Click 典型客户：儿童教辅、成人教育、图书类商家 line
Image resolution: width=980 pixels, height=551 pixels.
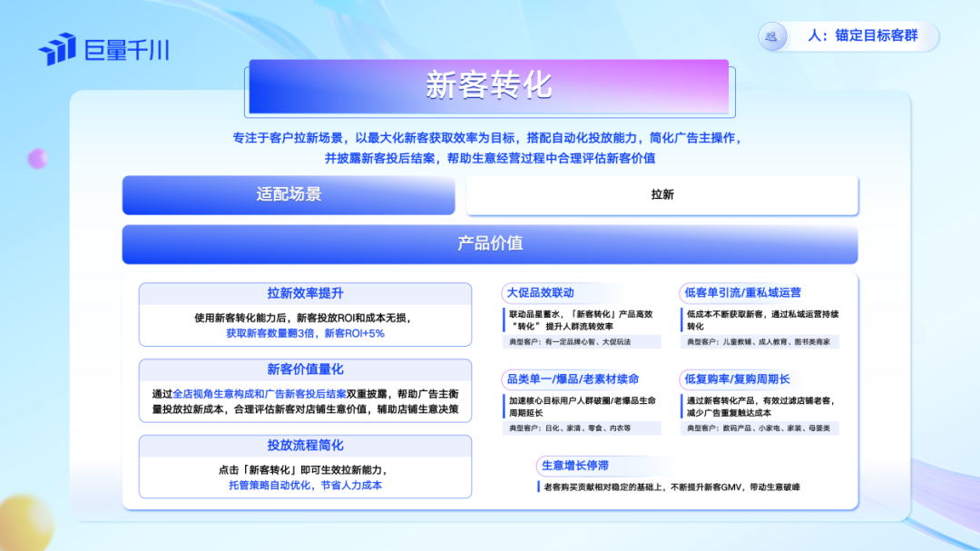[758, 342]
